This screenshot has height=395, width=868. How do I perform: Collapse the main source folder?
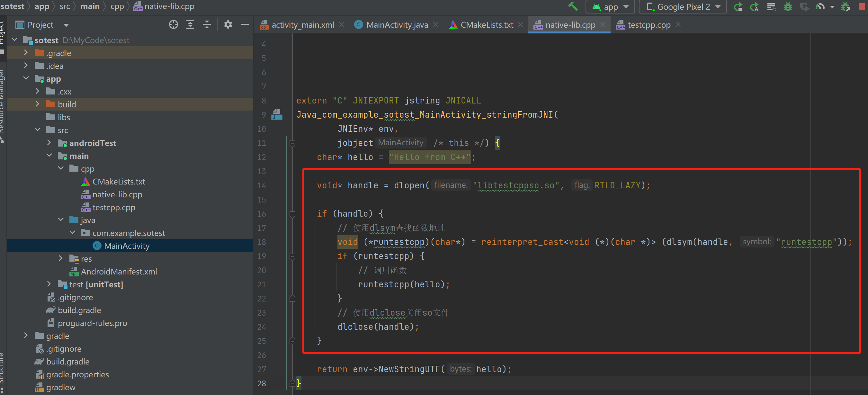pyautogui.click(x=49, y=155)
